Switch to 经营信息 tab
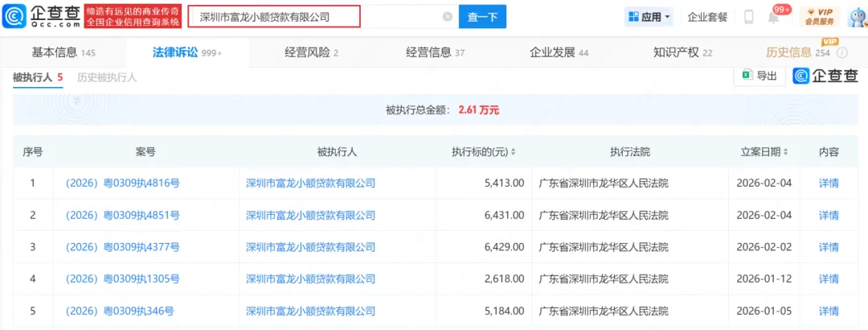 coord(435,52)
